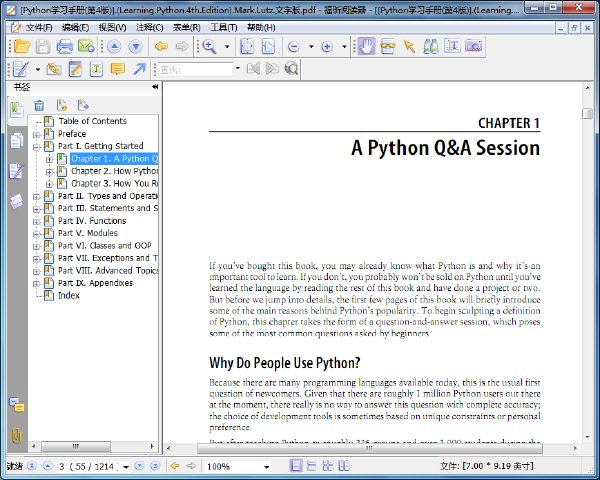Viewport: 600px width, 480px height.
Task: Open the find box dropdown arrow
Action: pos(238,69)
